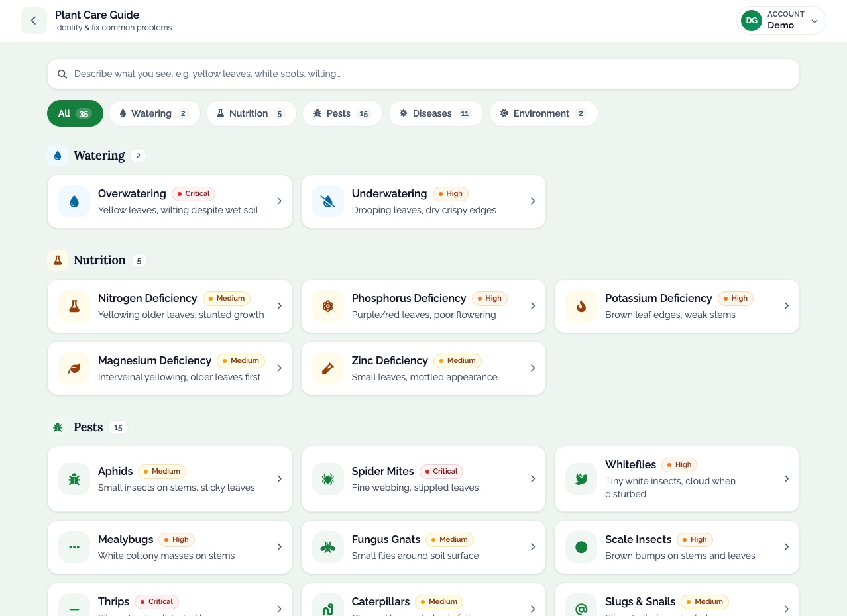Open the Caterpillars problem card
The image size is (847, 616).
[x=423, y=599]
